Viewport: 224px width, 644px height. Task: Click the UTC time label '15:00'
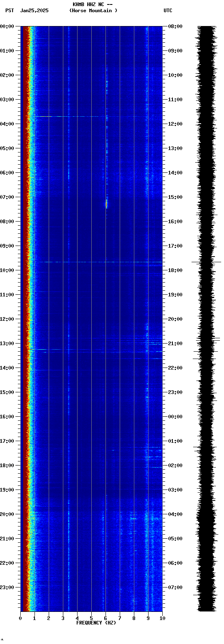click(x=175, y=197)
